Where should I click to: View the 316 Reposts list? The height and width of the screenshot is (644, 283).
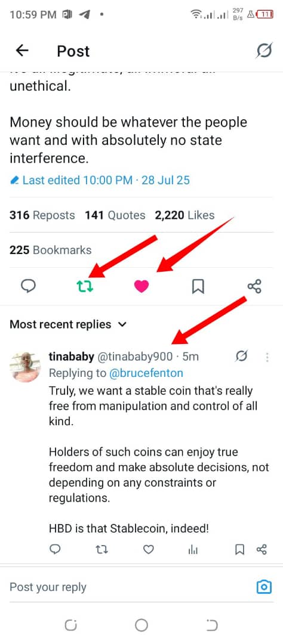[42, 215]
